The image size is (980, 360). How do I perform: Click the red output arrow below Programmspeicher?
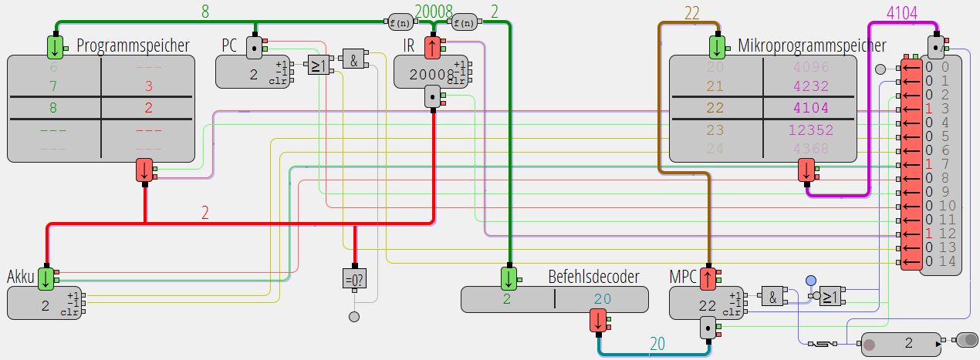pyautogui.click(x=144, y=170)
